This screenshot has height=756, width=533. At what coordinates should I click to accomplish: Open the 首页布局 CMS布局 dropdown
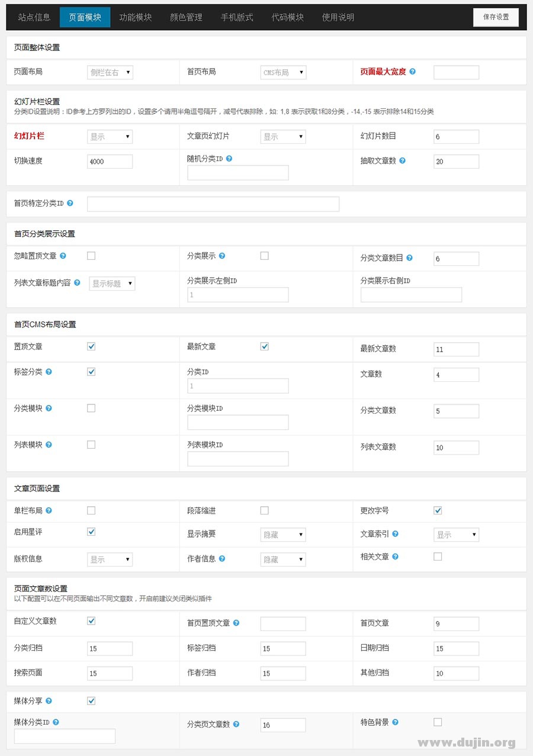283,72
